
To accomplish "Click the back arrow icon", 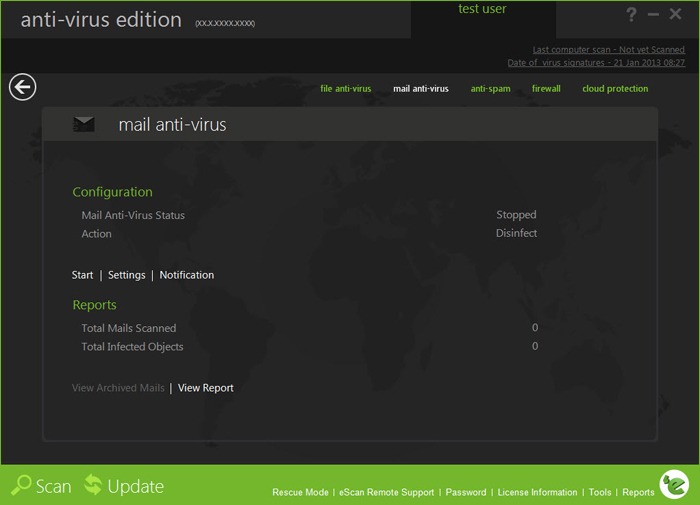I will [x=22, y=87].
